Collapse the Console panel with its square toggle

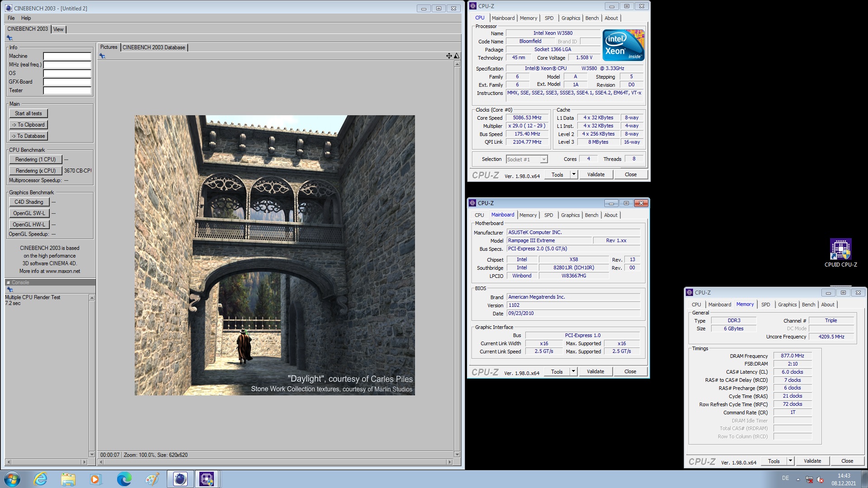8,282
